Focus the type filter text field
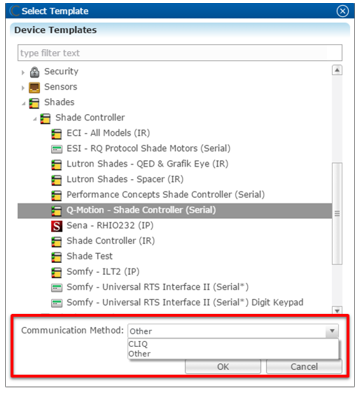Viewport: 361px width, 394px height. click(180, 53)
